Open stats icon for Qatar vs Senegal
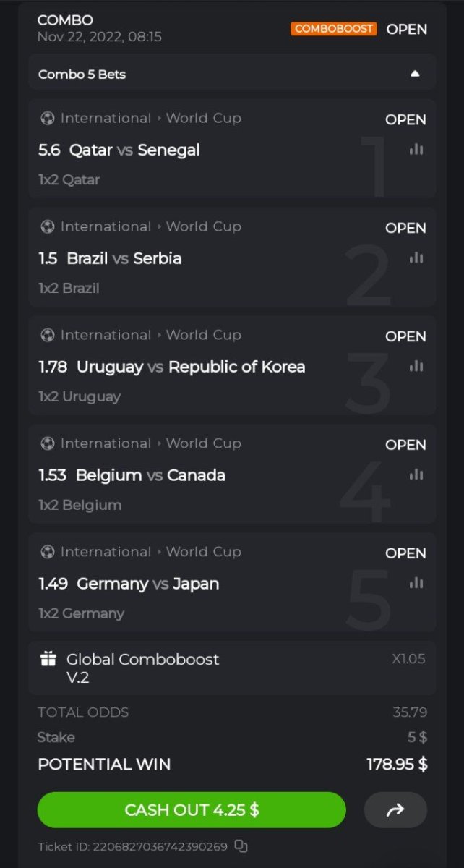This screenshot has height=868, width=464. click(x=416, y=150)
